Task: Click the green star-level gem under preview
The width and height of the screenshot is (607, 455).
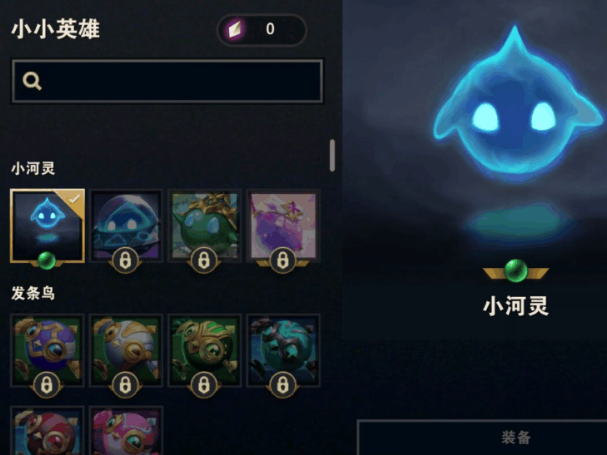Action: click(516, 270)
